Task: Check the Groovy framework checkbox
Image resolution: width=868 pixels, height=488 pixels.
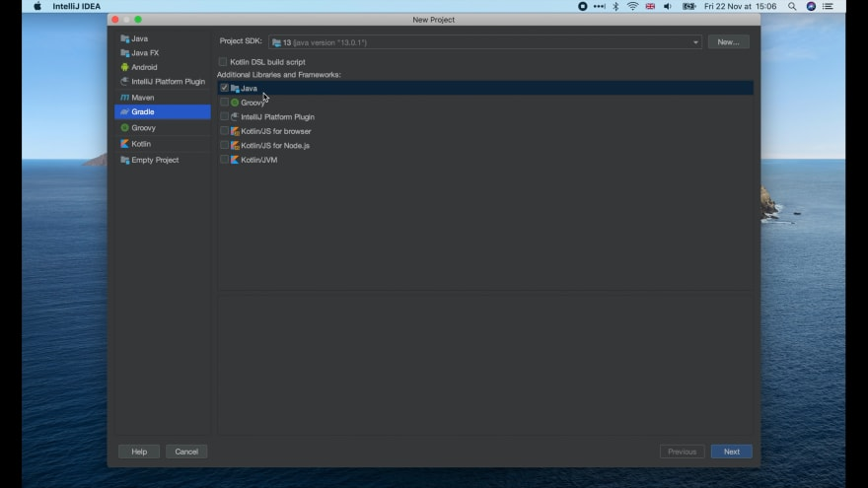Action: [x=224, y=103]
